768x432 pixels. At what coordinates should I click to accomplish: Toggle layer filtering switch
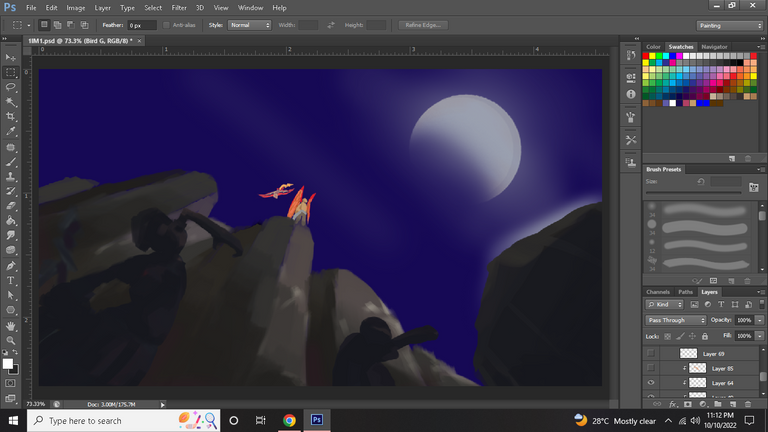click(x=762, y=304)
